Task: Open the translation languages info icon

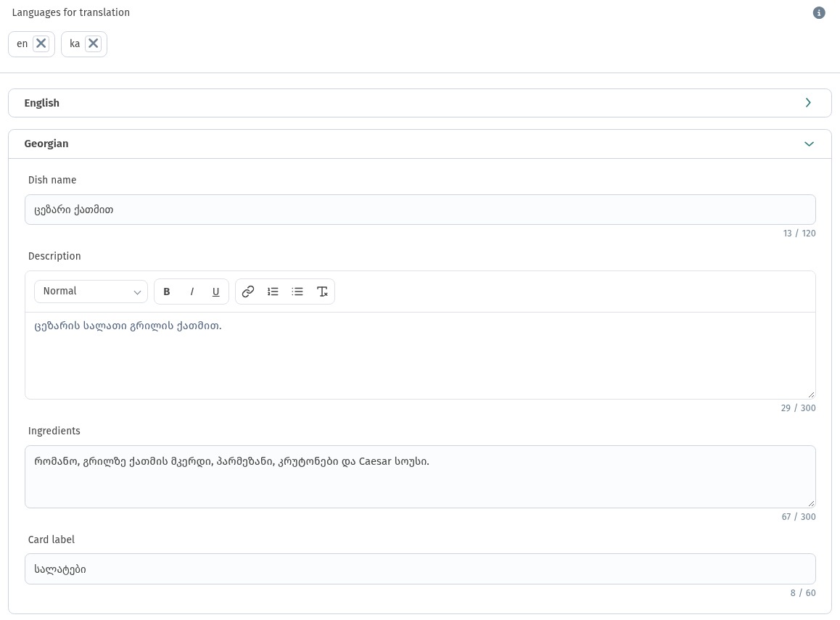Action: [818, 12]
